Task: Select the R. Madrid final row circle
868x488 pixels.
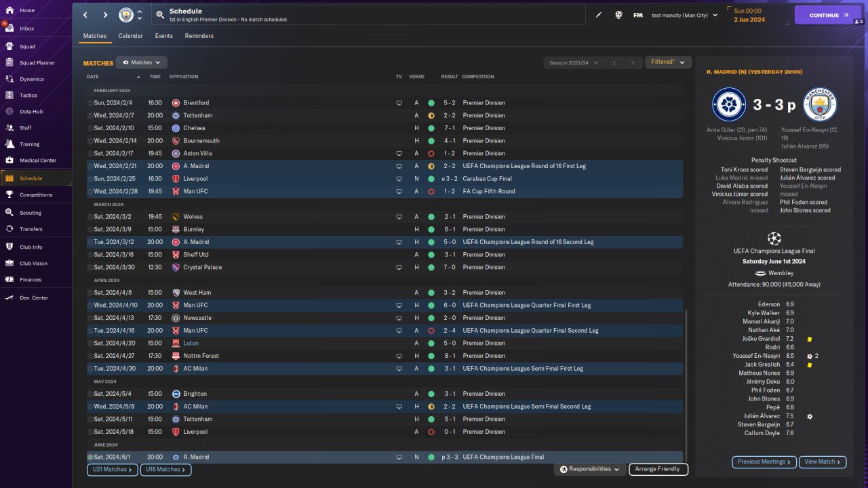Action: coord(91,457)
